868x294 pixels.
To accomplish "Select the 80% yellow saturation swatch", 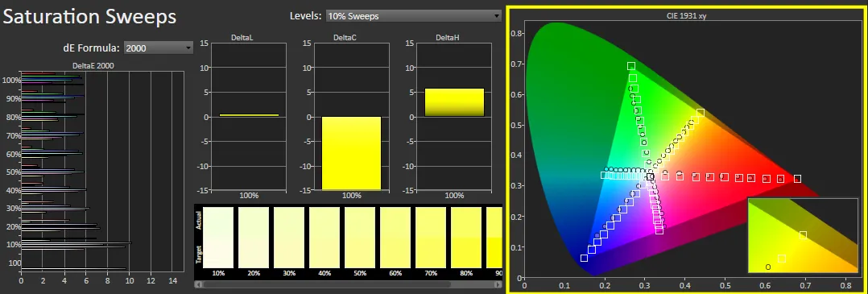I will coord(467,237).
